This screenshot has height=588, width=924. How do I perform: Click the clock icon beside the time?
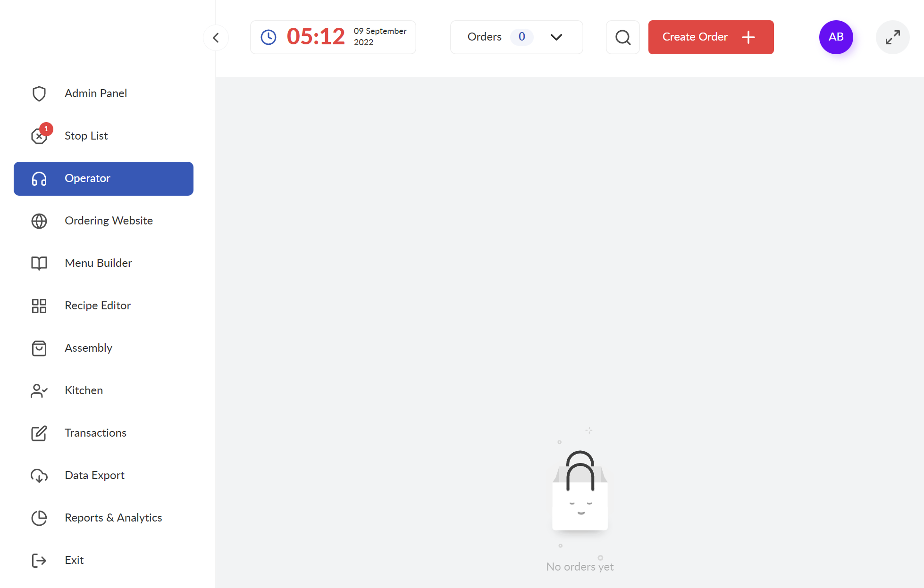[269, 37]
